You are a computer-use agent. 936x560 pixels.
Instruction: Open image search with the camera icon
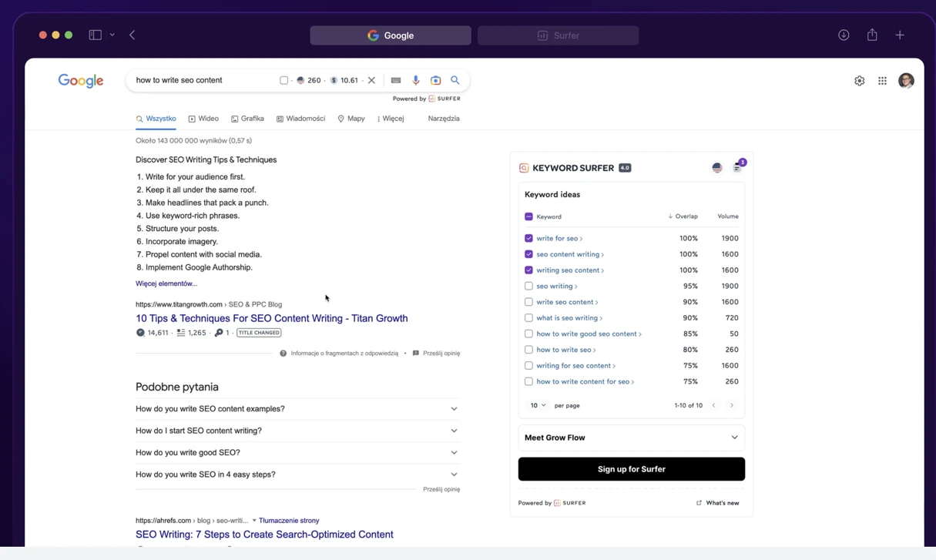tap(436, 80)
